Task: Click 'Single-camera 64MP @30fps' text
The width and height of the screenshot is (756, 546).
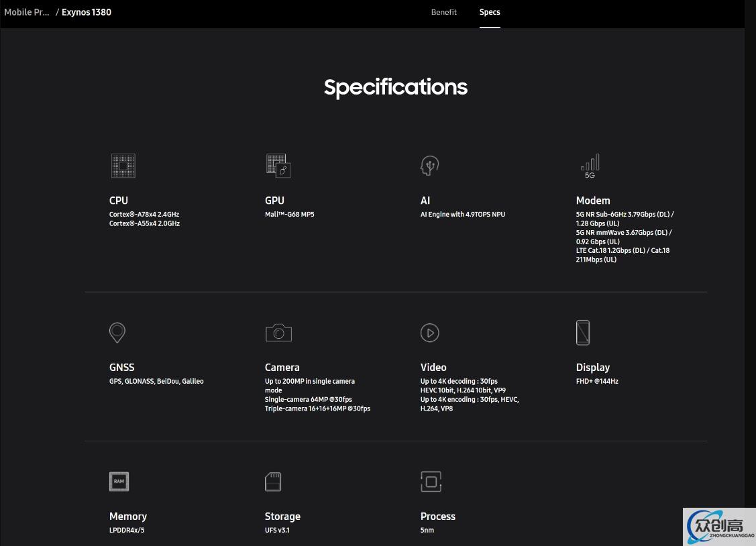Action: tap(309, 400)
